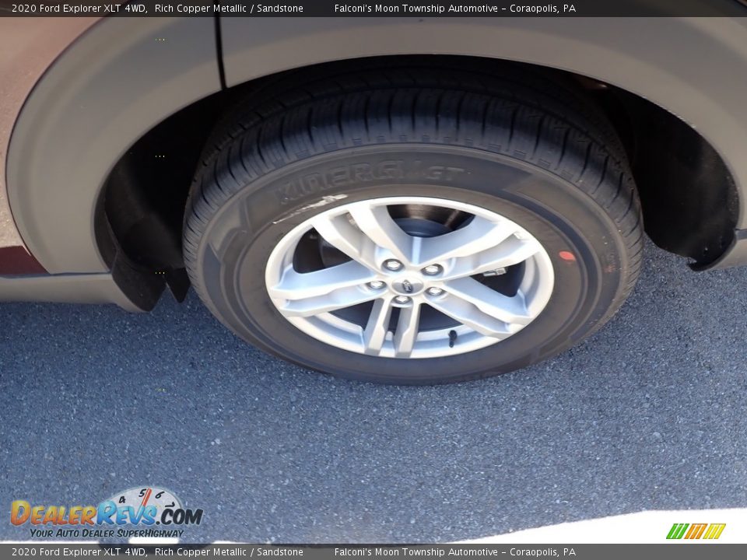This screenshot has height=560, width=747.
Task: Click bottom caption '2020 Ford Explorer XLT 4WD'
Action: point(79,552)
